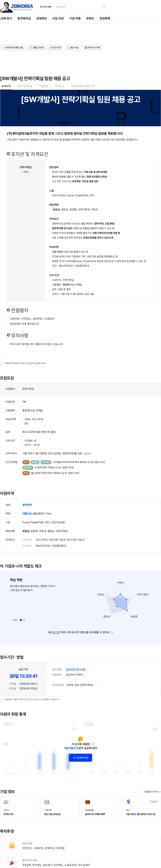The image size is (161, 868).
Task: Click the emoji icon above 이 공고에 지원한
Action: [x=80, y=739]
